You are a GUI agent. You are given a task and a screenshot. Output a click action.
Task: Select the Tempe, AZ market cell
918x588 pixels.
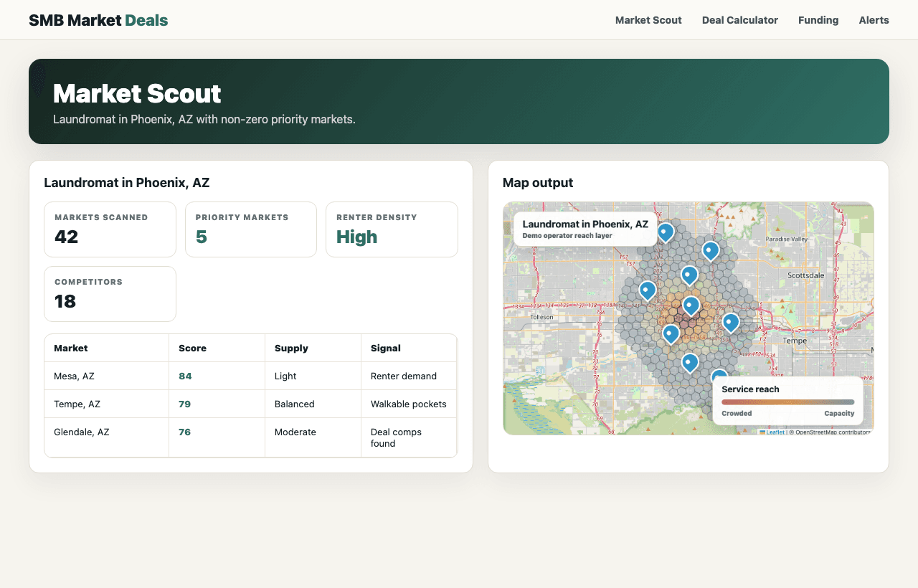[x=107, y=404]
